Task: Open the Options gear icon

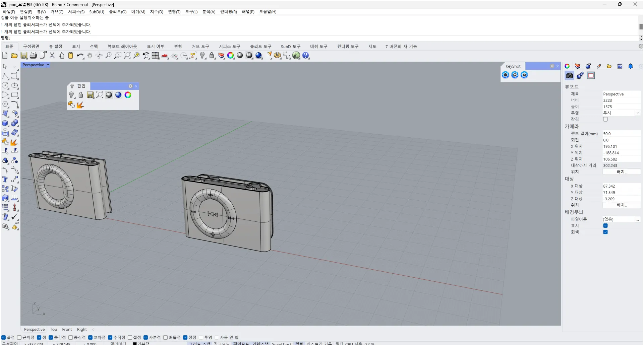Action: pos(277,56)
